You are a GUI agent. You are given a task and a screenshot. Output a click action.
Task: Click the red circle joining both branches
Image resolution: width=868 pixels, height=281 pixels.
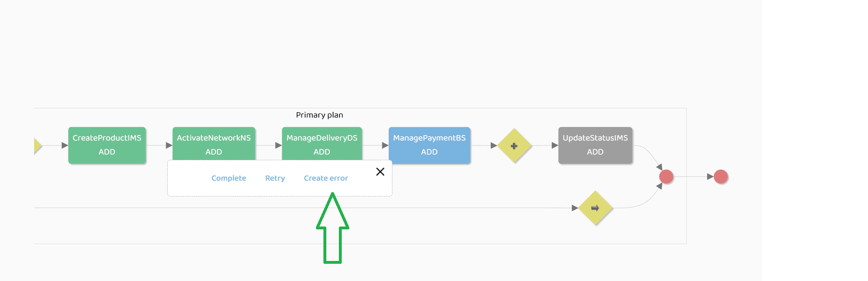point(666,177)
